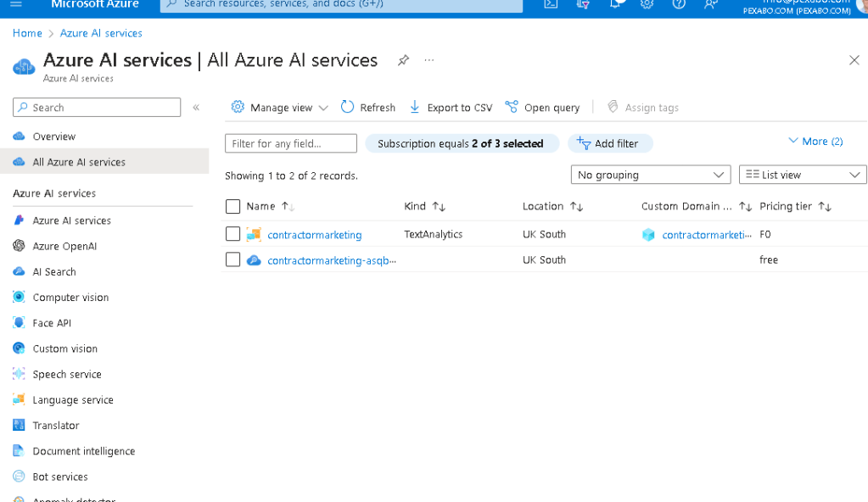The image size is (868, 502).
Task: Sort by the Custom Domain column
Action: (697, 206)
